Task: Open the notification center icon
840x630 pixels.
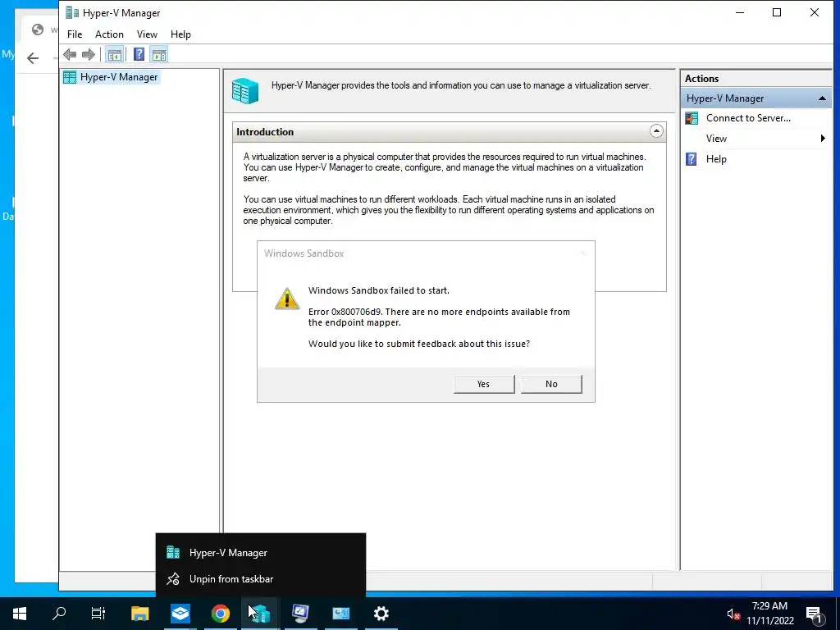Action: tap(815, 614)
